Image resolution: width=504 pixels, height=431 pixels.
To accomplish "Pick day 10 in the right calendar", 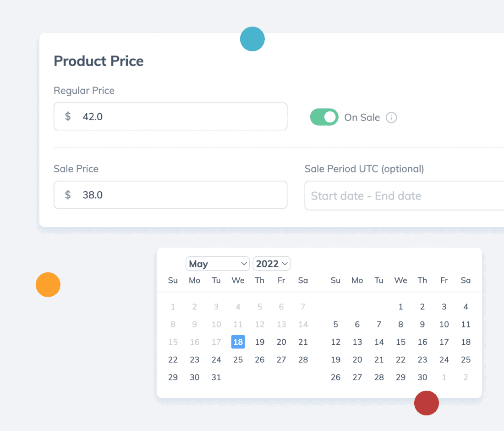I will [444, 324].
